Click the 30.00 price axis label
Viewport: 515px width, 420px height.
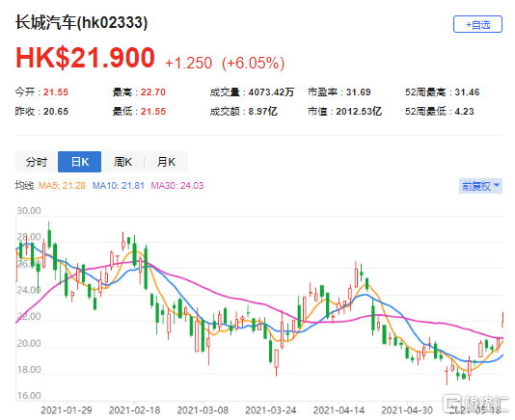pyautogui.click(x=29, y=211)
